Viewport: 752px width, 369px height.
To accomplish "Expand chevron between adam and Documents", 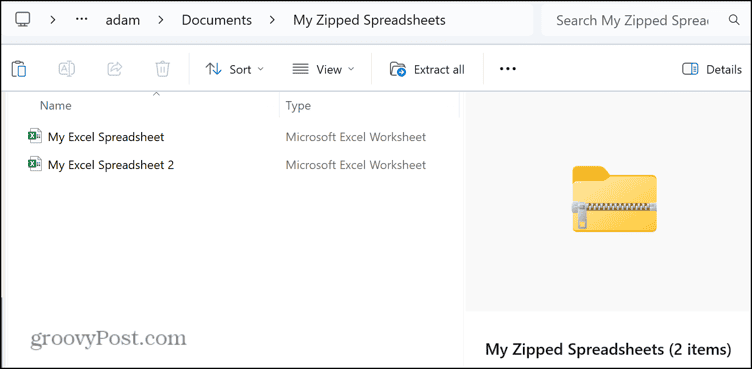I will coord(161,20).
